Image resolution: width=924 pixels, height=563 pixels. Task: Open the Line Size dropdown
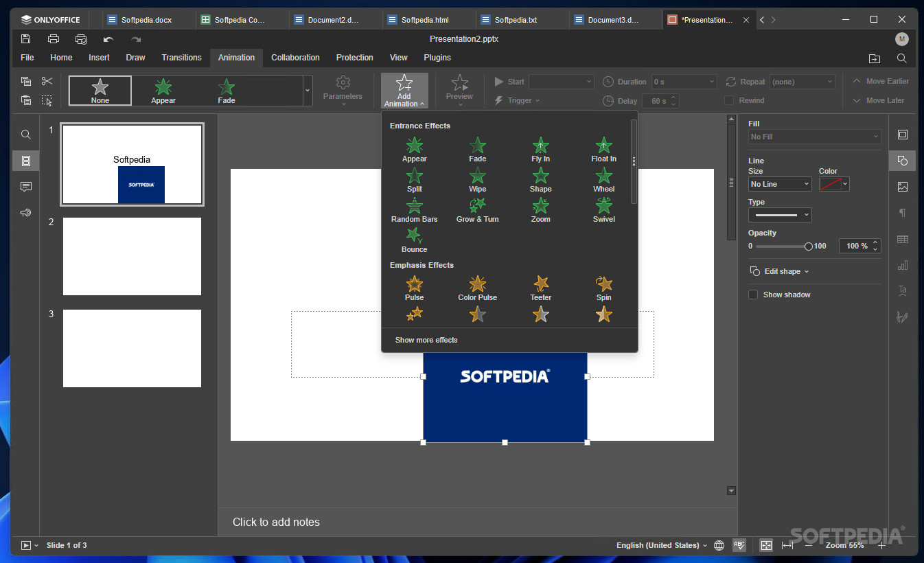click(780, 184)
